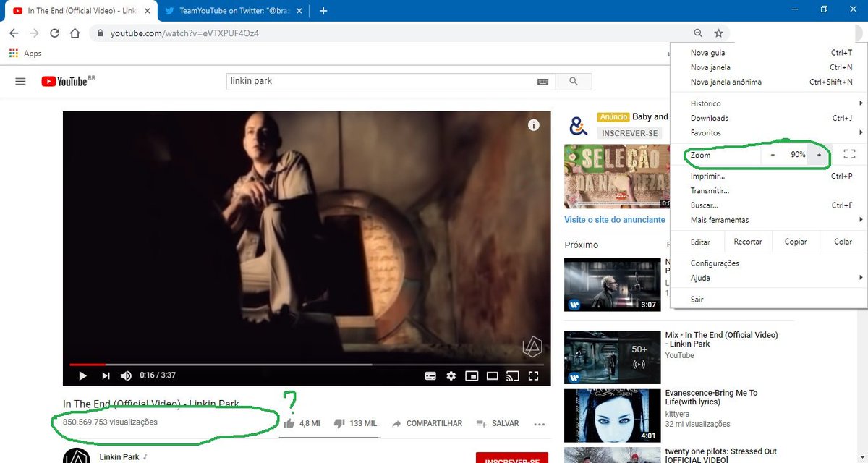Viewport: 868px width, 463px height.
Task: Toggle subtitles on the player
Action: [430, 375]
